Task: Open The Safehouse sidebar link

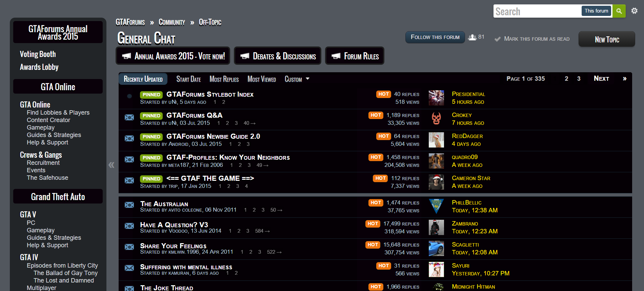Action: (x=47, y=178)
